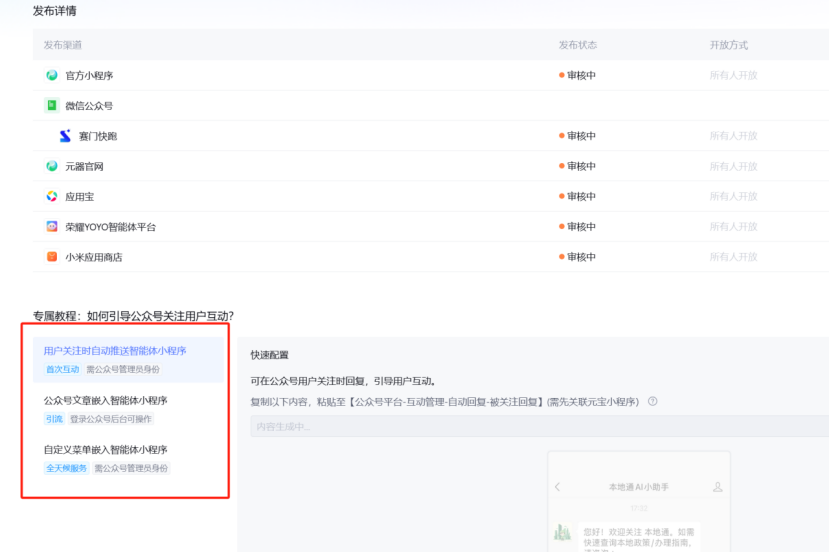Click the 小米应用商店 orange icon
Viewport: 829px width, 553px height.
(52, 256)
